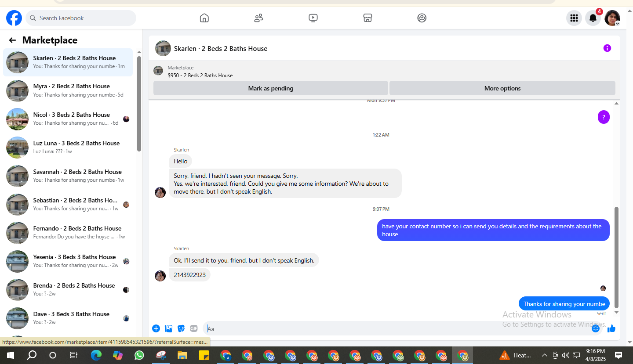Click the conversation scroll down arrow
Image resolution: width=633 pixels, height=364 pixels.
click(616, 312)
